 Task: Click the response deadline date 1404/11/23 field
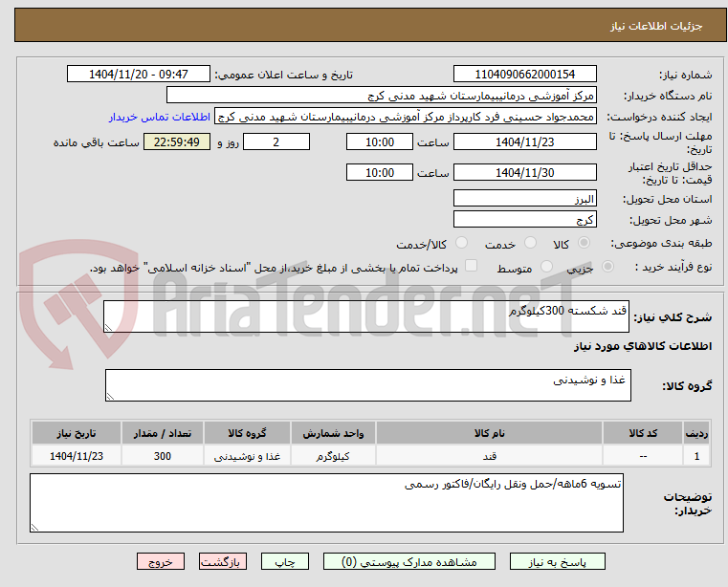(x=524, y=142)
